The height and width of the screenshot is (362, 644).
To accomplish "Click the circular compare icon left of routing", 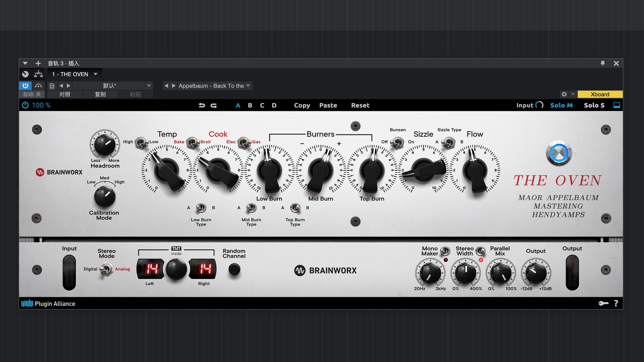I will tap(25, 74).
